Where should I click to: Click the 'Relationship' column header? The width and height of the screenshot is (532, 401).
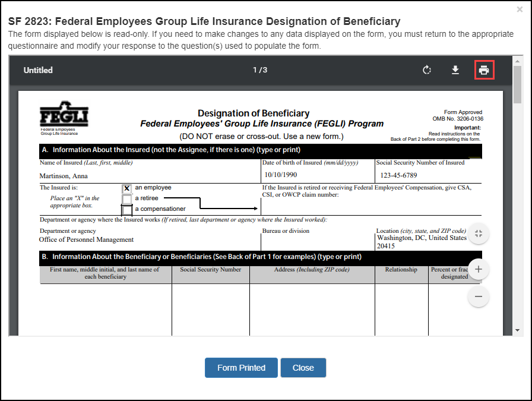401,269
